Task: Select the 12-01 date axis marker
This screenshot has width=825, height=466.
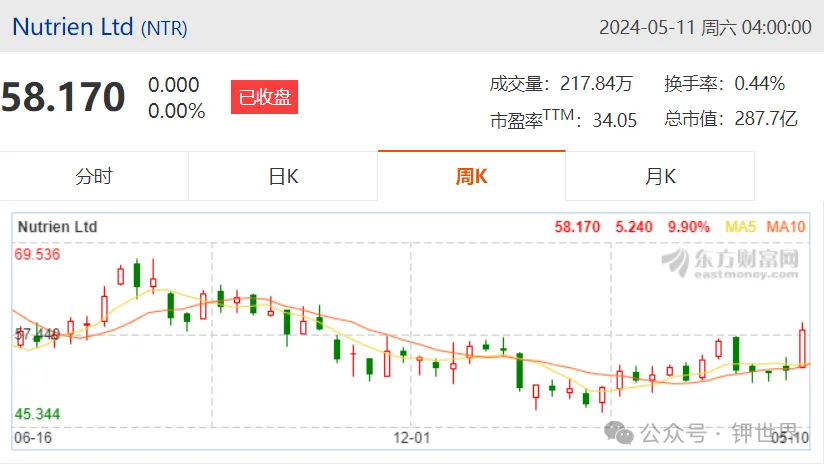Action: click(411, 438)
